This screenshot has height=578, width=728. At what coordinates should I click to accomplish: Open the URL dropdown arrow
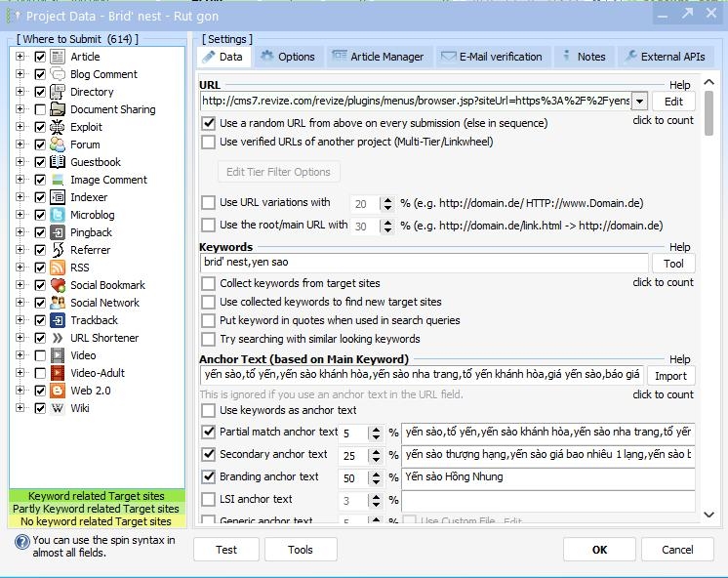639,102
